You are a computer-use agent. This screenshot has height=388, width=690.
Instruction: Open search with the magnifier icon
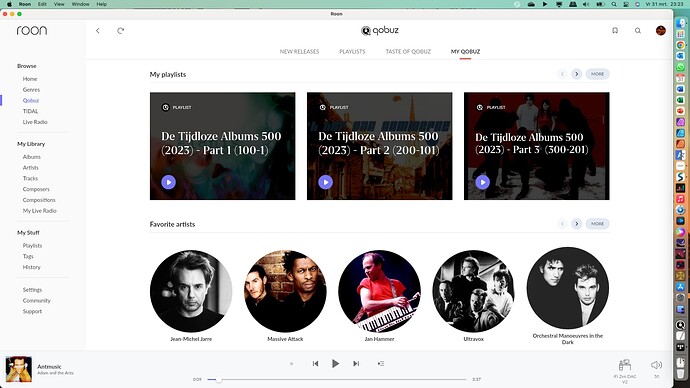click(637, 30)
